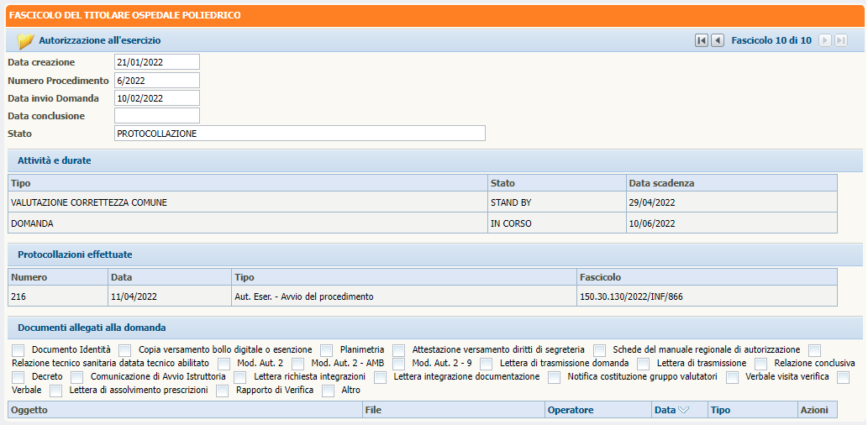Check the Relazione conclusiva checkbox

(x=761, y=364)
